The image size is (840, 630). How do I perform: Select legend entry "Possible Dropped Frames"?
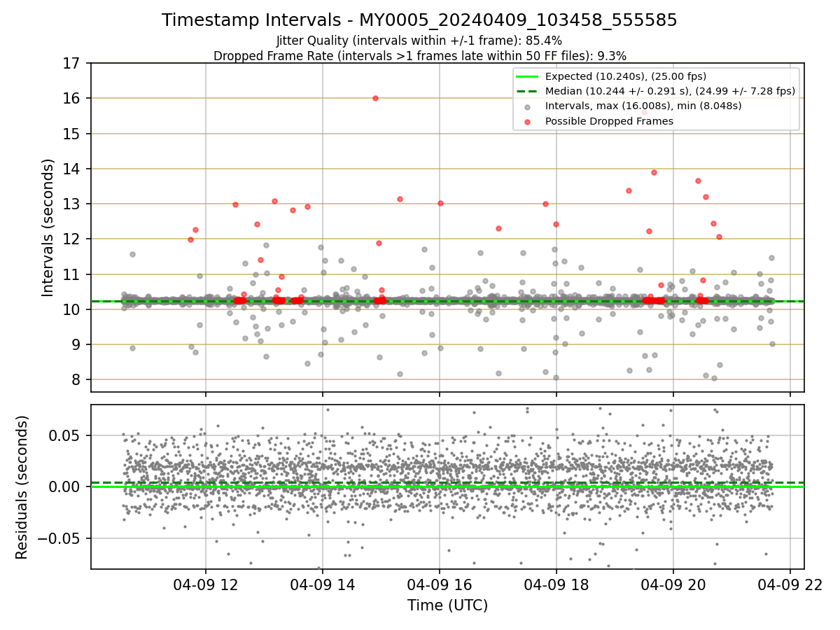[609, 121]
